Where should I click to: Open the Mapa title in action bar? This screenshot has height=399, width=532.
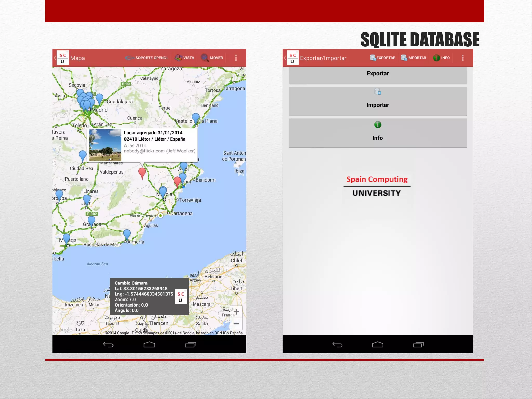tap(77, 58)
